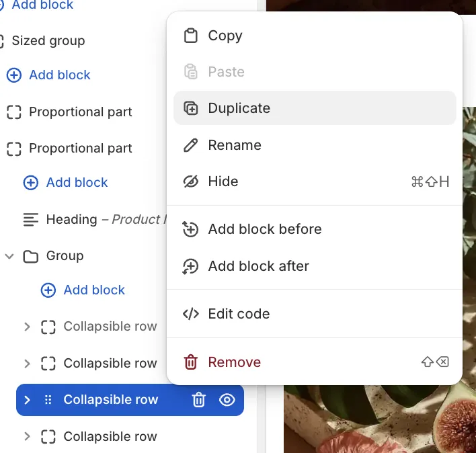The width and height of the screenshot is (476, 453).
Task: Click the Rename pencil icon
Action: [x=191, y=145]
